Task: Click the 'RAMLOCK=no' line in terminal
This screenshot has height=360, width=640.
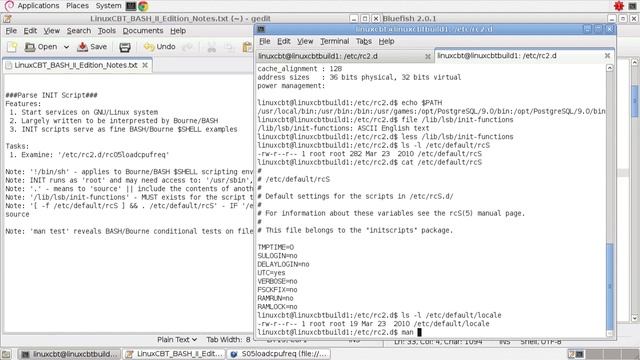Action: (x=277, y=307)
